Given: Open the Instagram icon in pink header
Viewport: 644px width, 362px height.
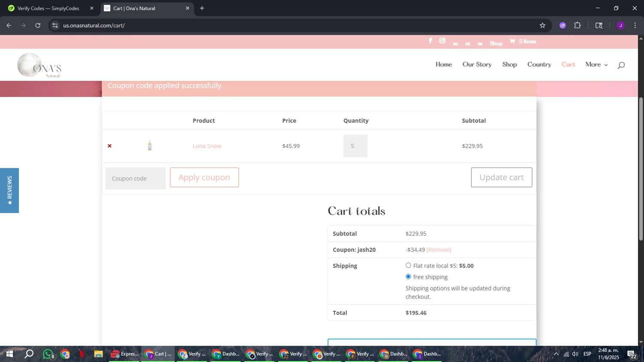Looking at the screenshot, I should tap(442, 41).
